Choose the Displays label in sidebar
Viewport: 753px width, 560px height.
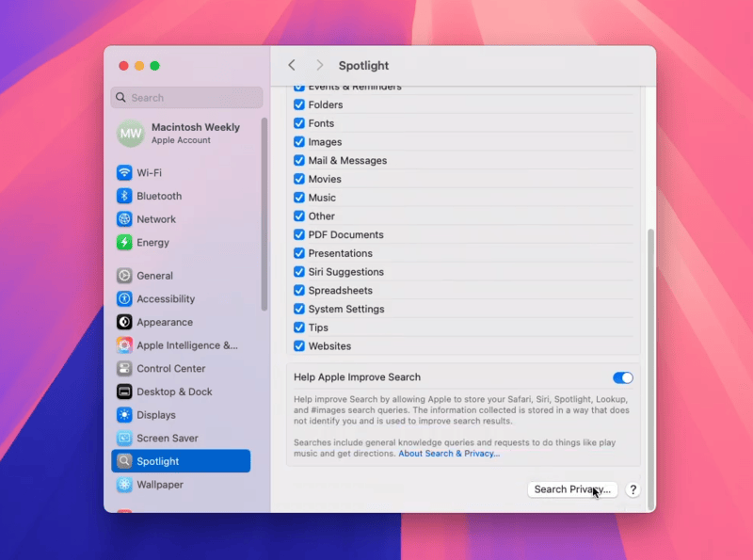156,415
